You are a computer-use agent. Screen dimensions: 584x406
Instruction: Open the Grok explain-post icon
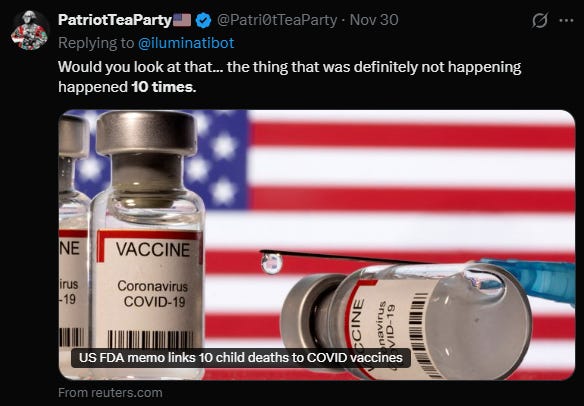coord(540,20)
